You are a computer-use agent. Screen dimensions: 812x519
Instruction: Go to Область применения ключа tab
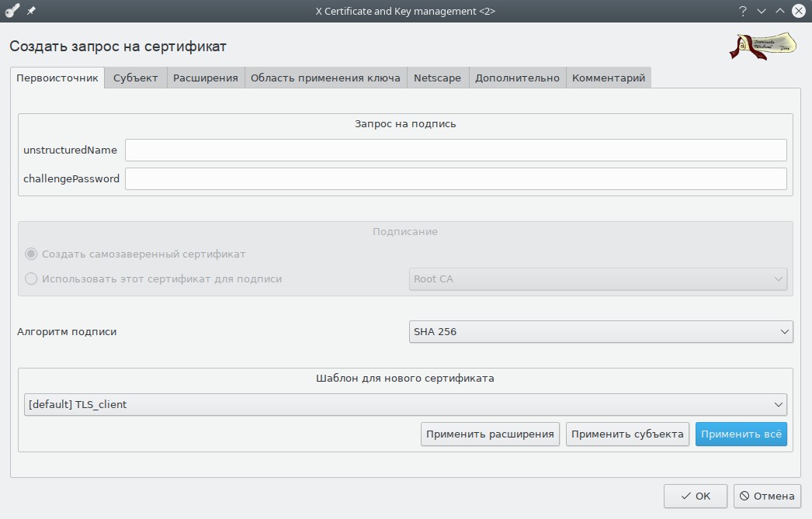point(325,78)
